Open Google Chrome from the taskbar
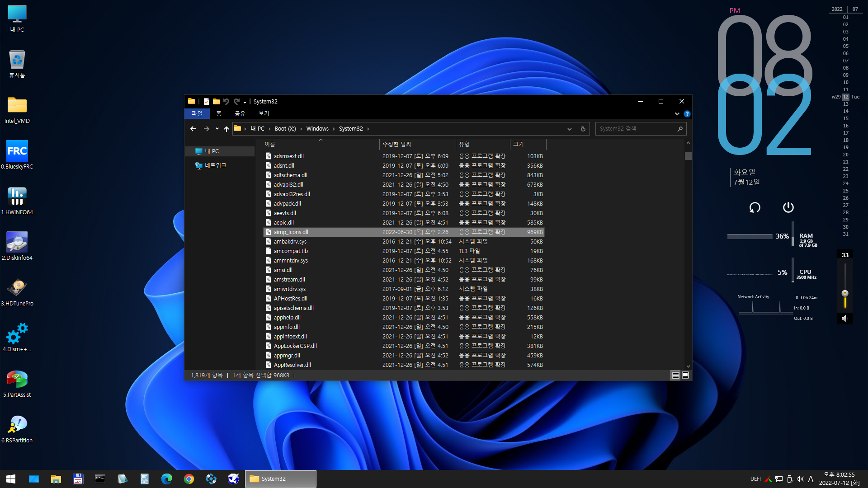 (x=189, y=479)
